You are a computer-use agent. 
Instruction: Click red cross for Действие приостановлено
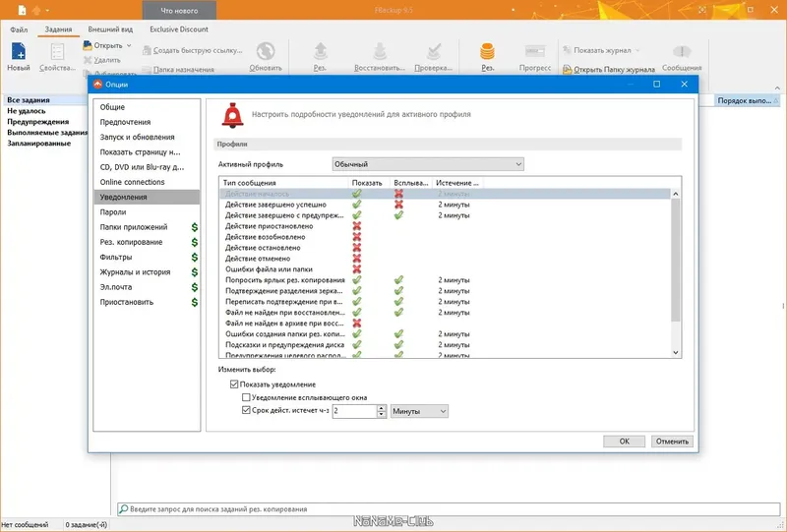click(356, 226)
